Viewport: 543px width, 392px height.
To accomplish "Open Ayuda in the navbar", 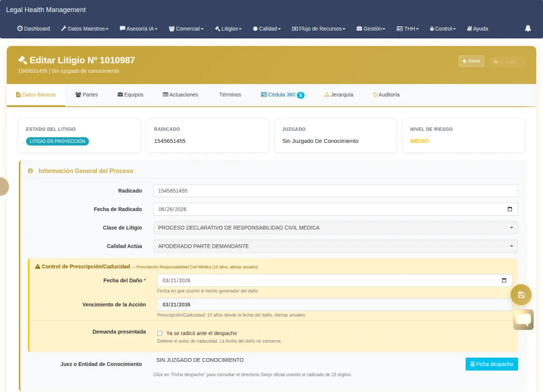I will [477, 28].
